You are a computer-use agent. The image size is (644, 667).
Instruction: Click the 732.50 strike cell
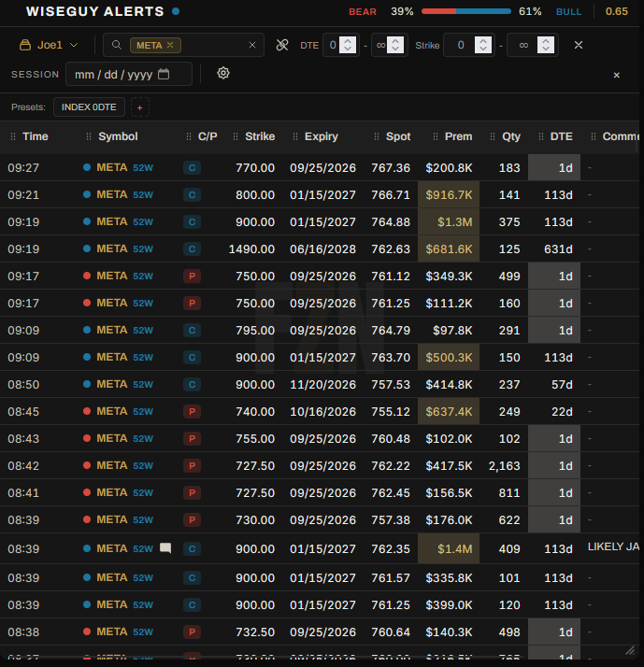(x=255, y=632)
